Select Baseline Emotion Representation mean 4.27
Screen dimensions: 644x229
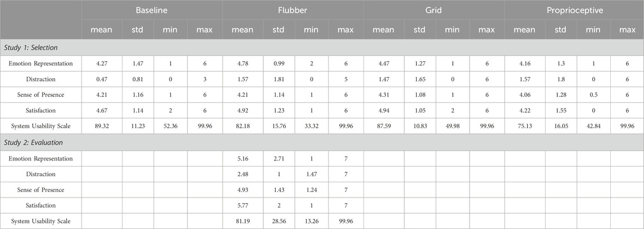(x=101, y=64)
